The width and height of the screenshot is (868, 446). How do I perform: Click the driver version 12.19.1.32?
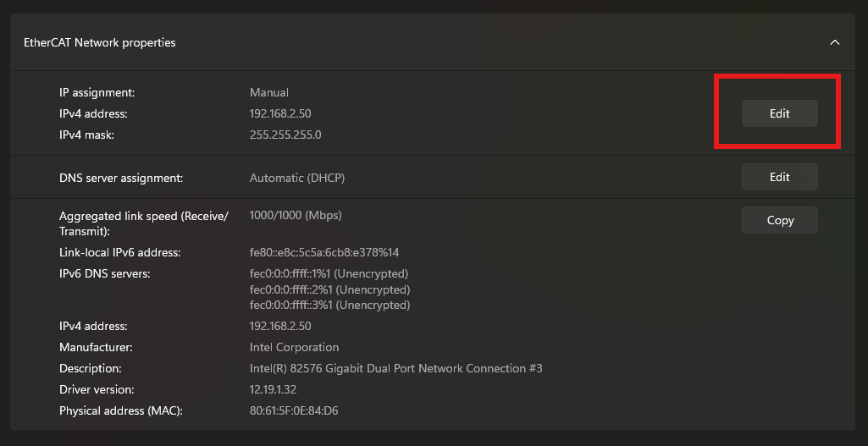[273, 389]
